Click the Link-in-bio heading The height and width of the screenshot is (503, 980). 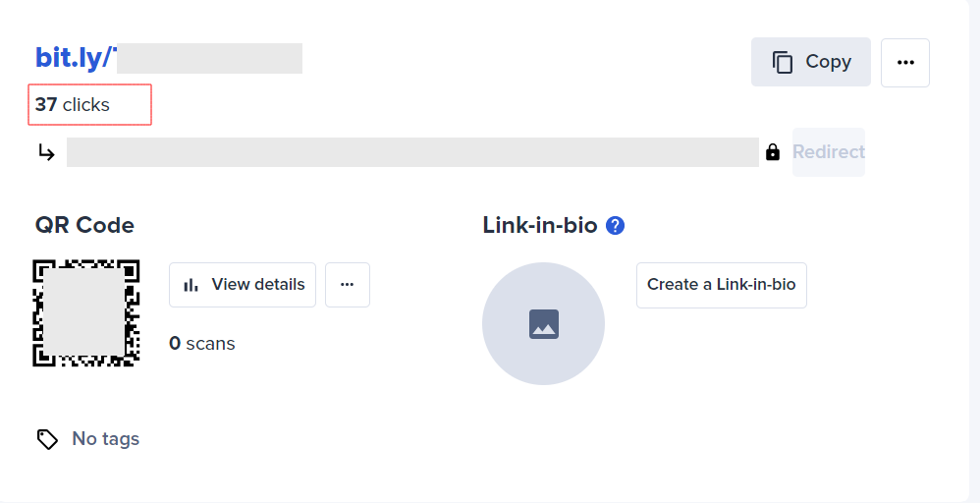540,225
